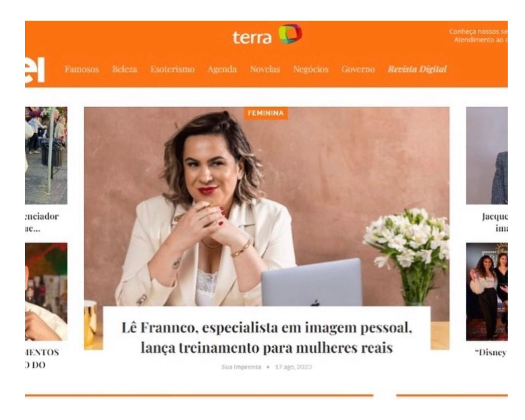Screen dimensions: 525x420
Task: Open the Revista Digital link
Action: (x=417, y=69)
